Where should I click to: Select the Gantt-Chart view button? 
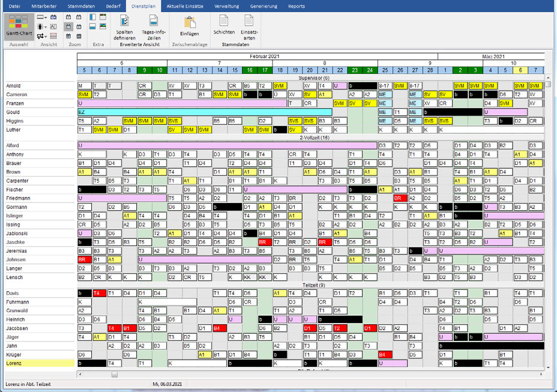19,26
